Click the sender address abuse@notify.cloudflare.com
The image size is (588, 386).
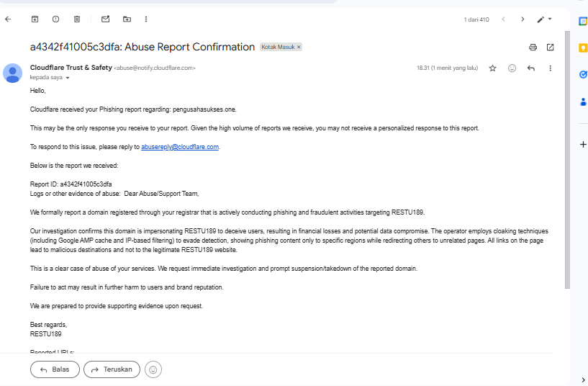click(x=155, y=68)
